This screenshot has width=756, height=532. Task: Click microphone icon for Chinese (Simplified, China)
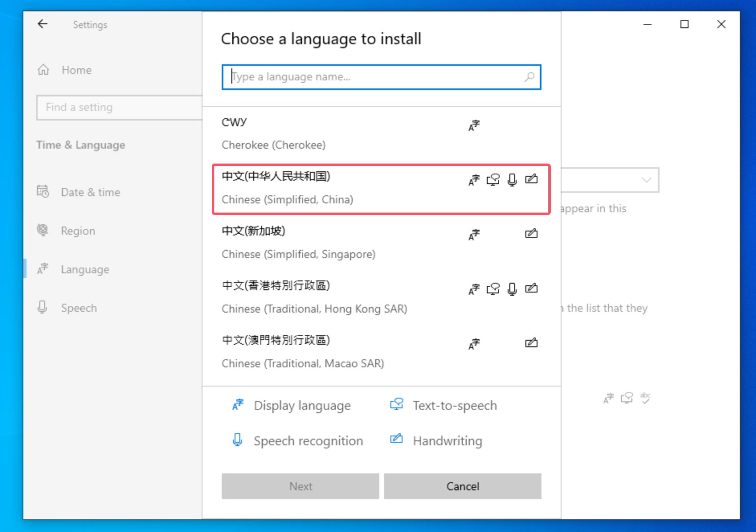click(512, 180)
